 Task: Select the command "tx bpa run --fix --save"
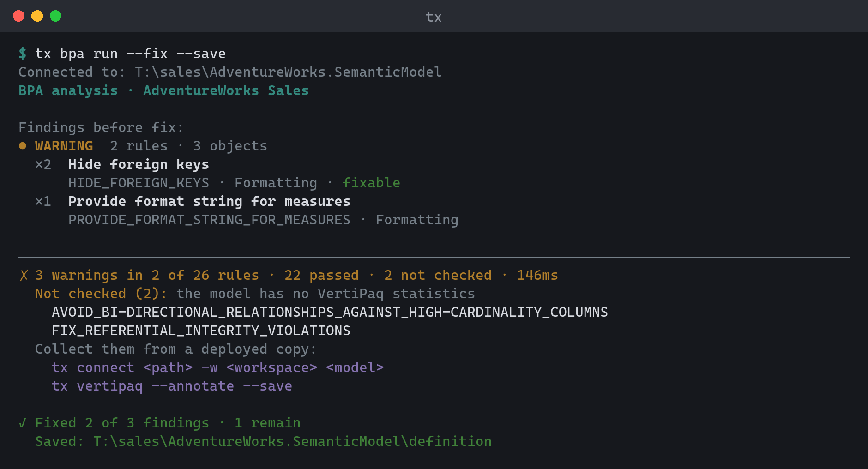pos(130,54)
